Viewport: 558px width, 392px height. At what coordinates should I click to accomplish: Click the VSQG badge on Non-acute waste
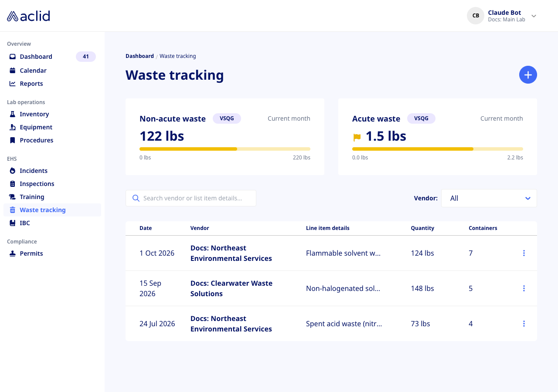pos(227,118)
